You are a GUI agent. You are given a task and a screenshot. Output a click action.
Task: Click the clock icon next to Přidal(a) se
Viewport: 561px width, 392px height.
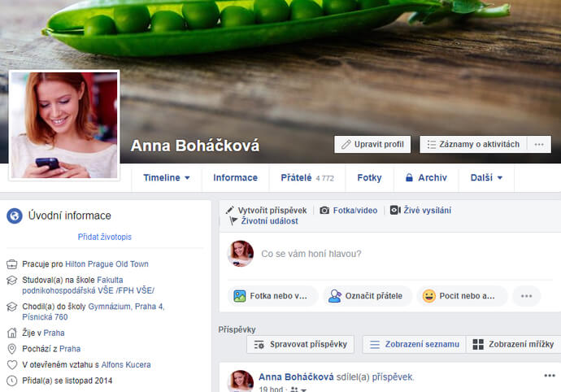[x=12, y=381]
